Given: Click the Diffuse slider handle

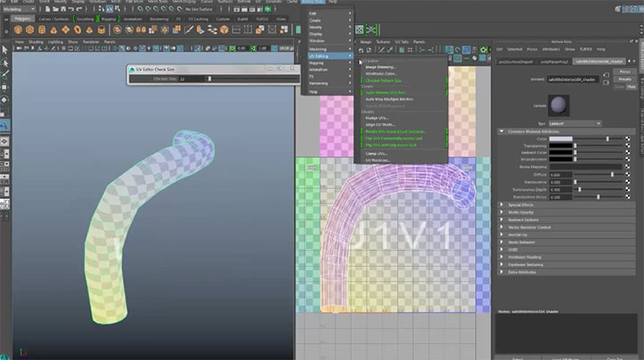Looking at the screenshot, I should point(613,175).
